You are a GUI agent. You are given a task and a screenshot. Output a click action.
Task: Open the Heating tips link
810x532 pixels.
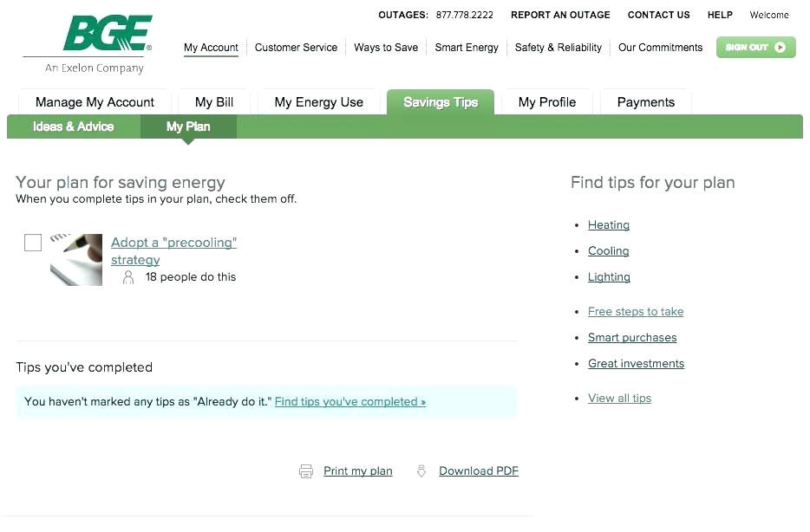point(609,225)
